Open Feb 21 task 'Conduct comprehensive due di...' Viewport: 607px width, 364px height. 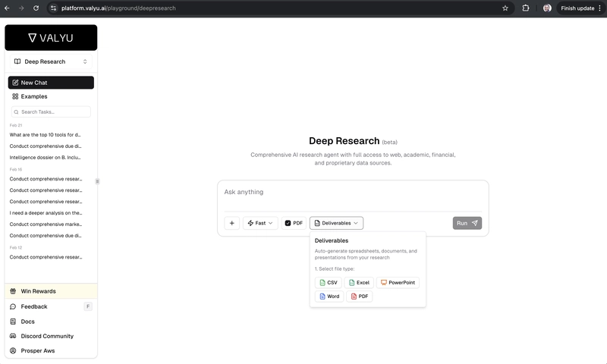46,146
